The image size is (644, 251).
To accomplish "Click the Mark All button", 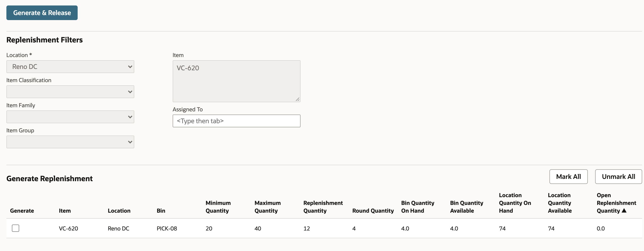I will [x=568, y=177].
